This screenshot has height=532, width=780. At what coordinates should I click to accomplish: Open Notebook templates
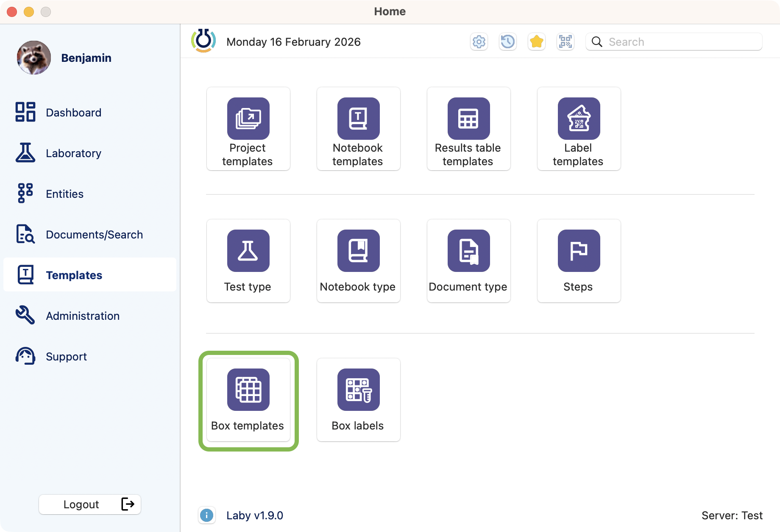358,129
